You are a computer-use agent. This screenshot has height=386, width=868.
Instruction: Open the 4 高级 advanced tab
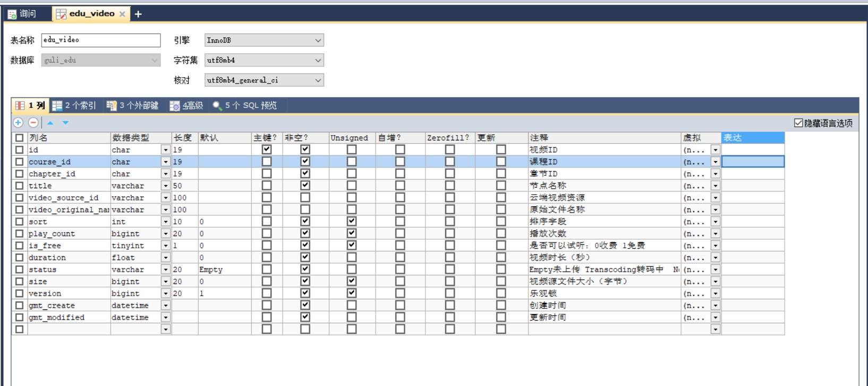[x=186, y=105]
